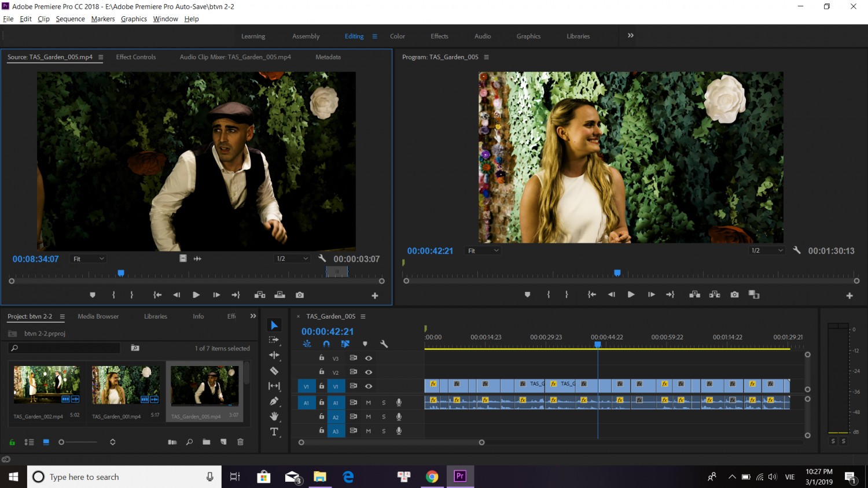Expand hidden Project panel tabs
This screenshot has height=488, width=868.
click(x=253, y=316)
